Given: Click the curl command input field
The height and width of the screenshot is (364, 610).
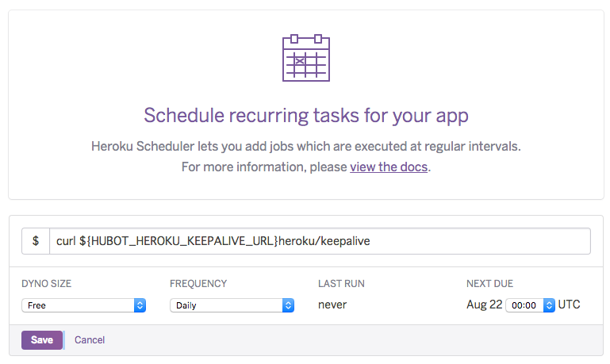Looking at the screenshot, I should [x=320, y=241].
